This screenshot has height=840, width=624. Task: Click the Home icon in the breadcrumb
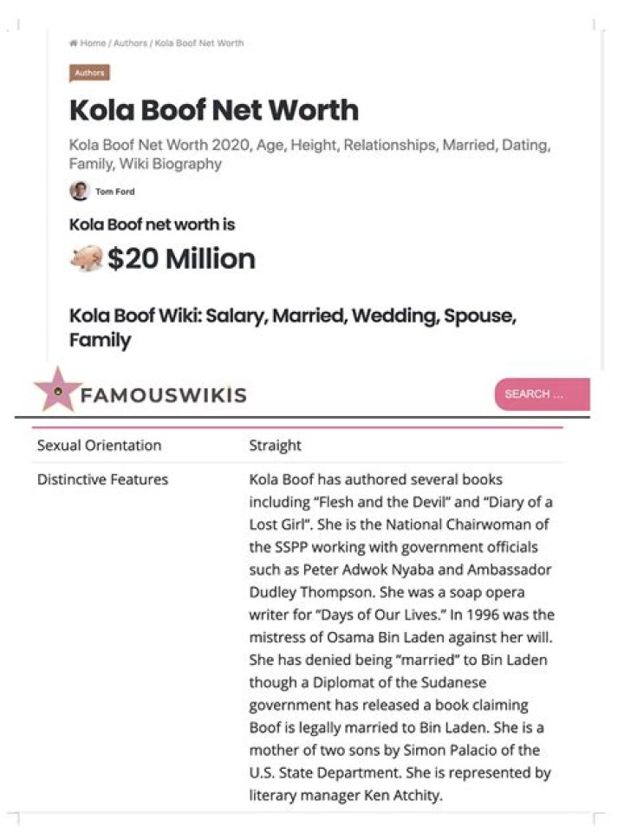tap(74, 43)
